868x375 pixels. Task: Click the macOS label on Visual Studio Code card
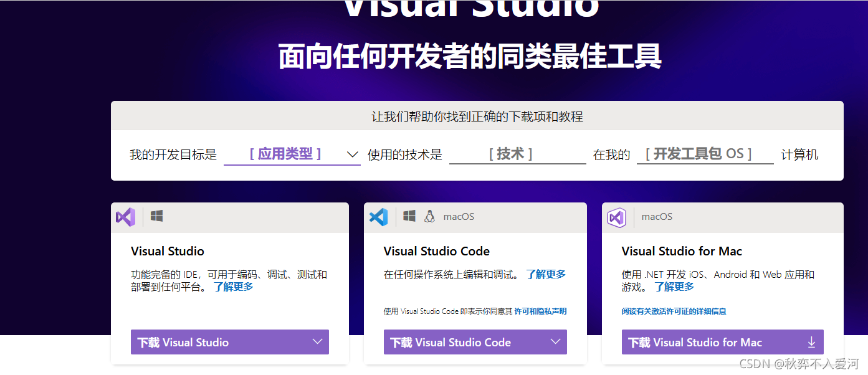(459, 217)
